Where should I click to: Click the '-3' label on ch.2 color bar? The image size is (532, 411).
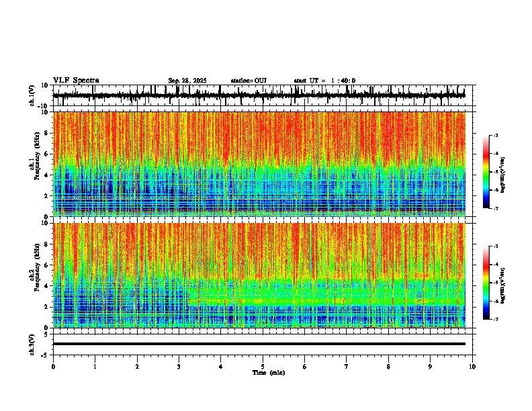tap(496, 246)
